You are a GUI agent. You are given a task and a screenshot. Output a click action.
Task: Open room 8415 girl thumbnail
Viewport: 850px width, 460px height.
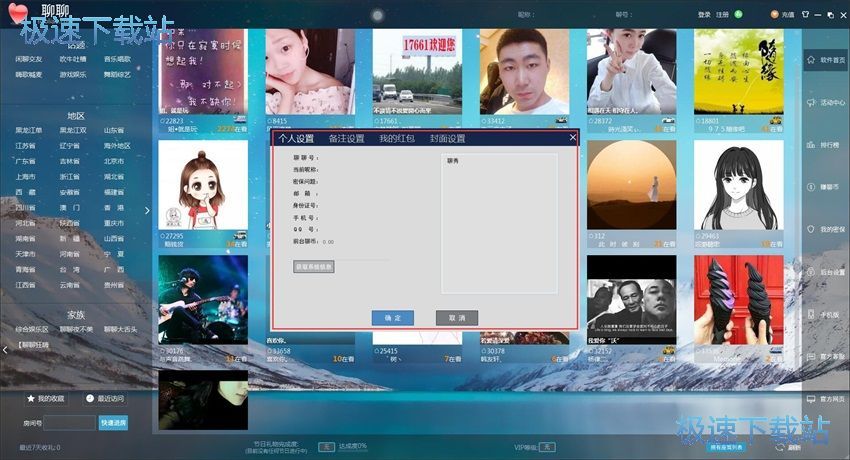tap(310, 72)
